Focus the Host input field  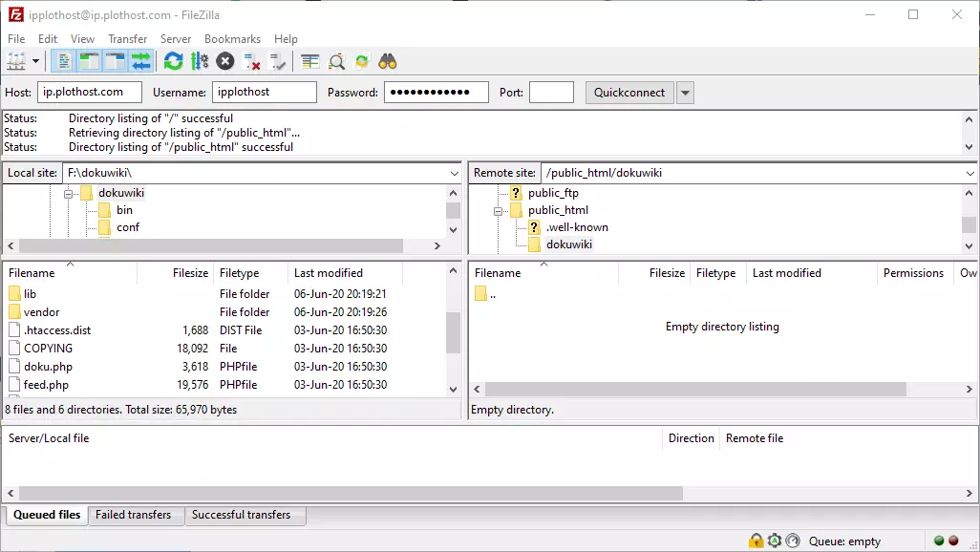[x=90, y=92]
